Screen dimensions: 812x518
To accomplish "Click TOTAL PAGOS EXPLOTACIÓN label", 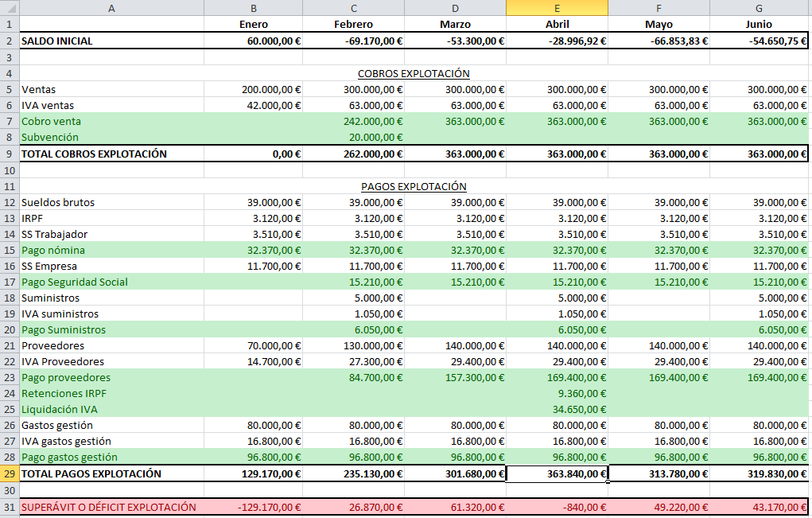I will coord(91,473).
